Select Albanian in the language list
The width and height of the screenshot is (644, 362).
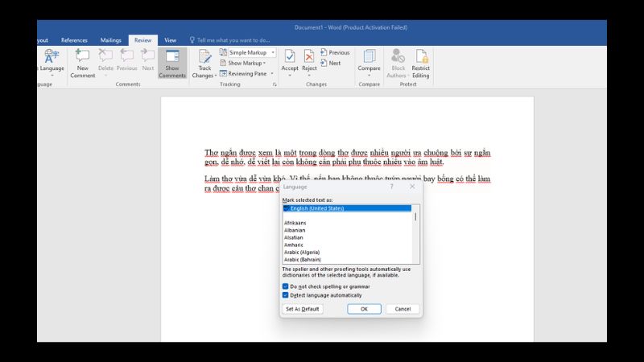295,230
